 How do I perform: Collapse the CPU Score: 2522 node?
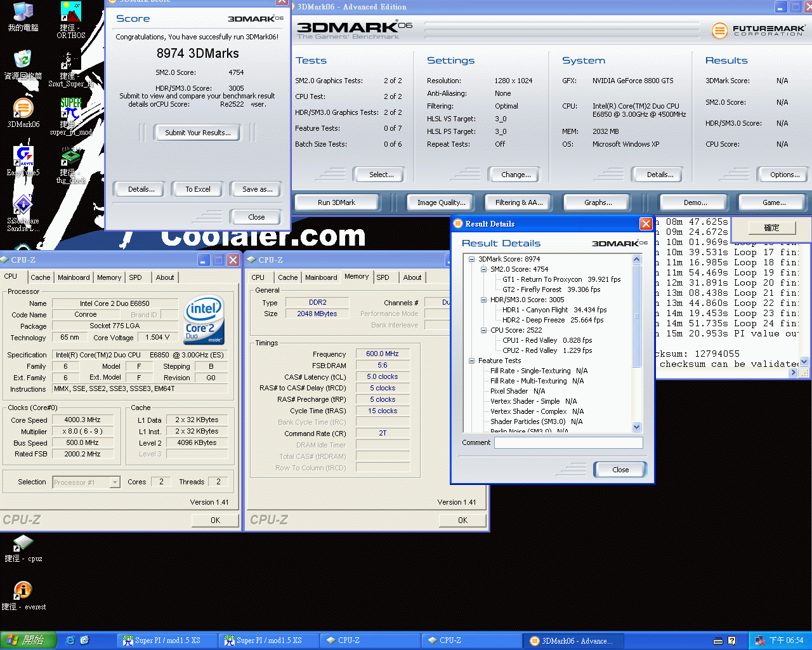[x=483, y=330]
